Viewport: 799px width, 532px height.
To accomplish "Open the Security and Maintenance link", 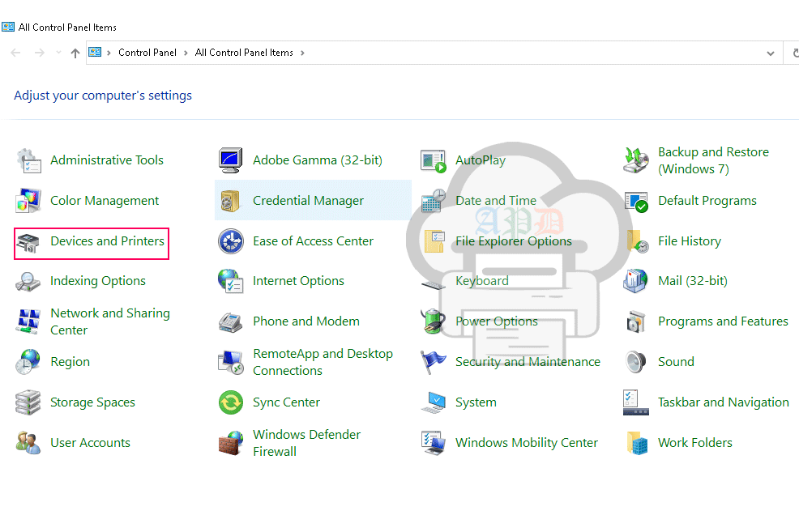I will pyautogui.click(x=528, y=362).
